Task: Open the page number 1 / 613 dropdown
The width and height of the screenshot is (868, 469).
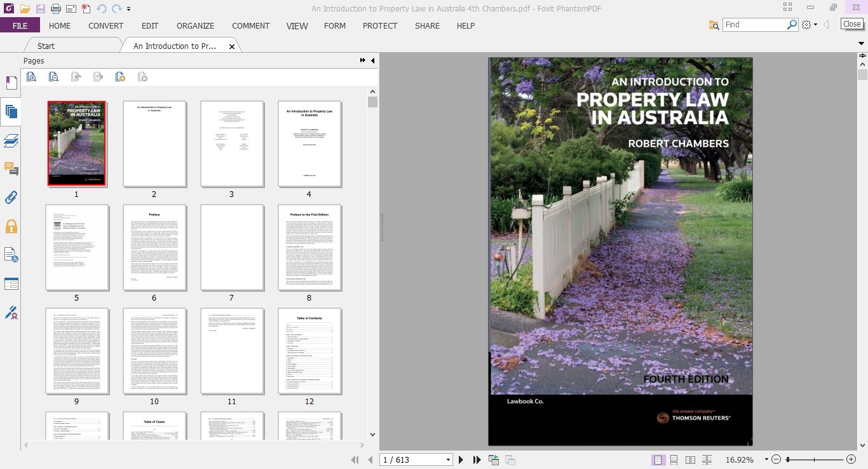Action: coord(448,459)
